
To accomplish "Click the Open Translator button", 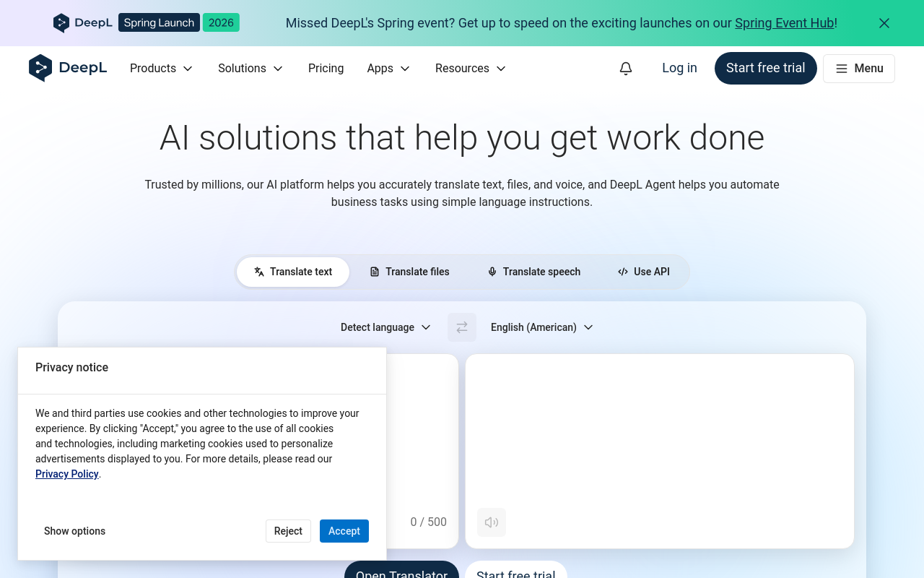I will [x=401, y=571].
